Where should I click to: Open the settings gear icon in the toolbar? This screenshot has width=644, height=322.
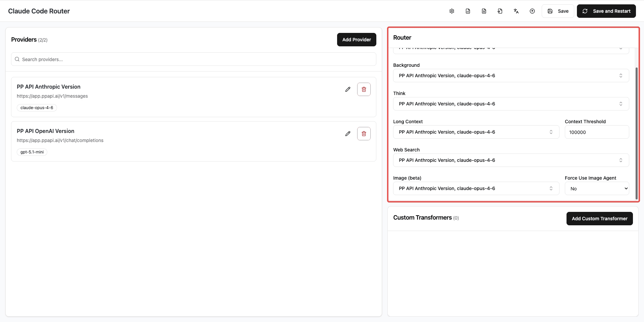451,11
